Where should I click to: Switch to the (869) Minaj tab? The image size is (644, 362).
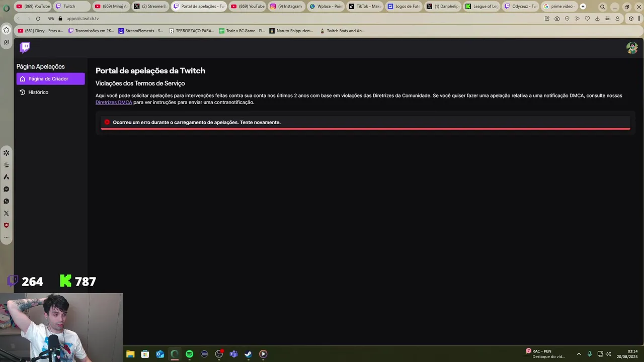click(111, 7)
